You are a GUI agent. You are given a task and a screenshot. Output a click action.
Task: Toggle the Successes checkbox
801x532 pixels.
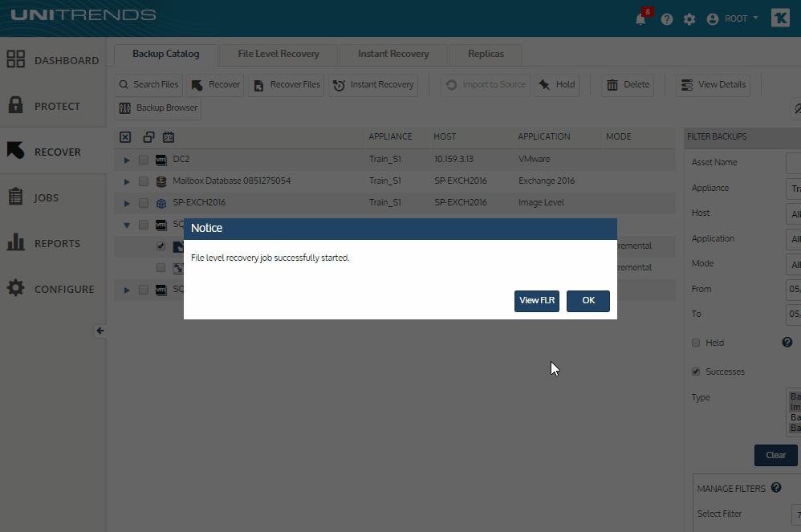click(696, 372)
